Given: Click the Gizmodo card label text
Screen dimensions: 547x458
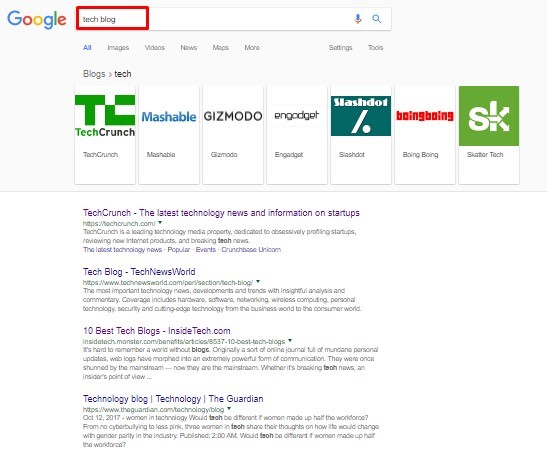Looking at the screenshot, I should point(224,155).
